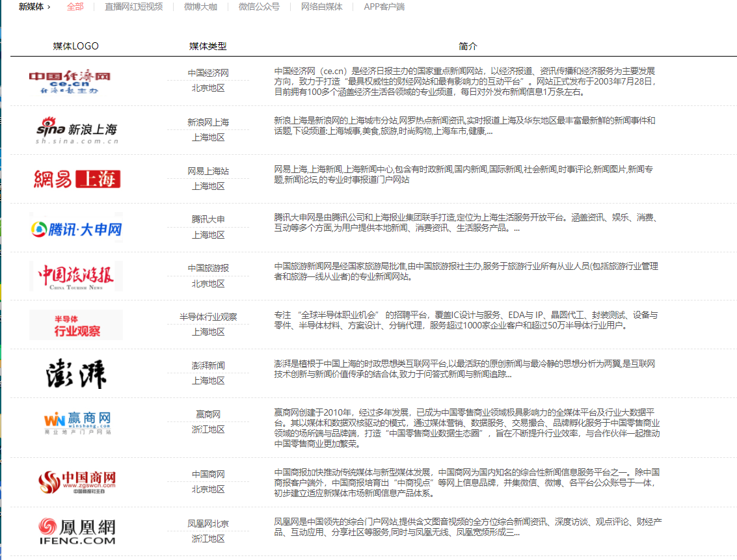Click the 媒体类型 column header
737x560 pixels.
tap(208, 46)
